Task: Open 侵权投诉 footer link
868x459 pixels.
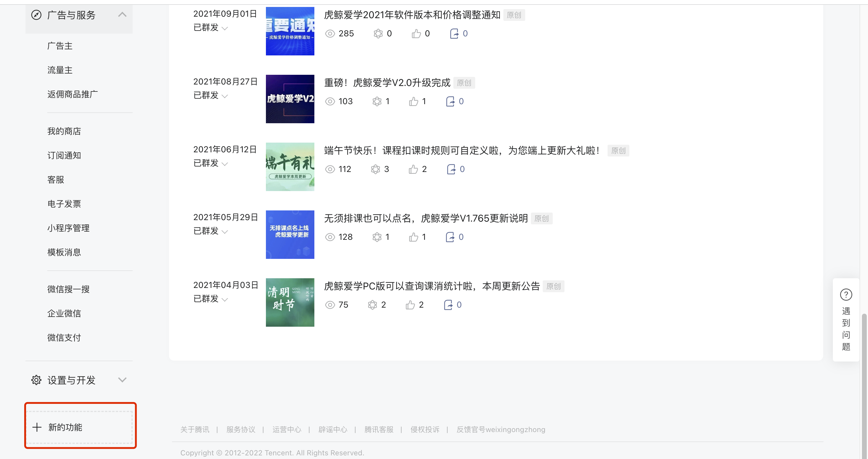Action: pyautogui.click(x=425, y=429)
